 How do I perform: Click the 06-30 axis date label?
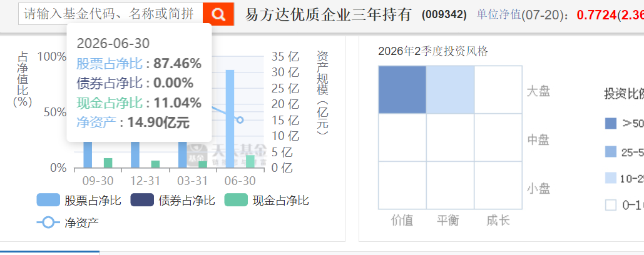coord(240,181)
